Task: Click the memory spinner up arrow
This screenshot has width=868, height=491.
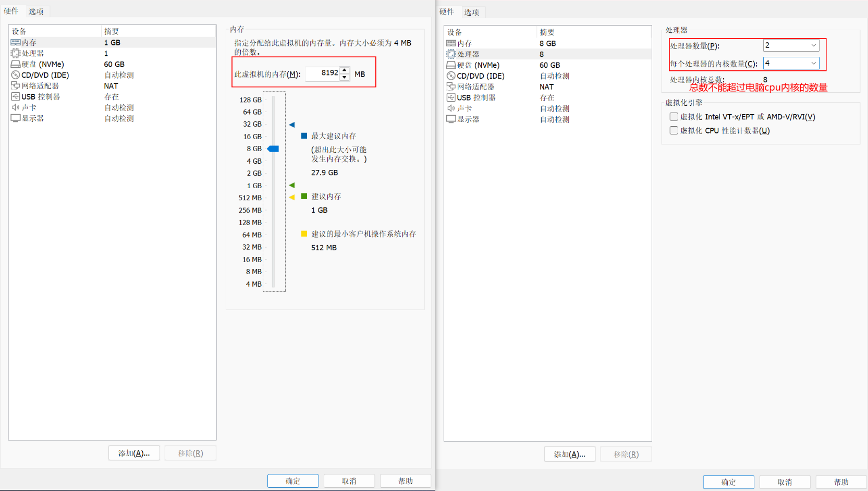Action: (345, 70)
